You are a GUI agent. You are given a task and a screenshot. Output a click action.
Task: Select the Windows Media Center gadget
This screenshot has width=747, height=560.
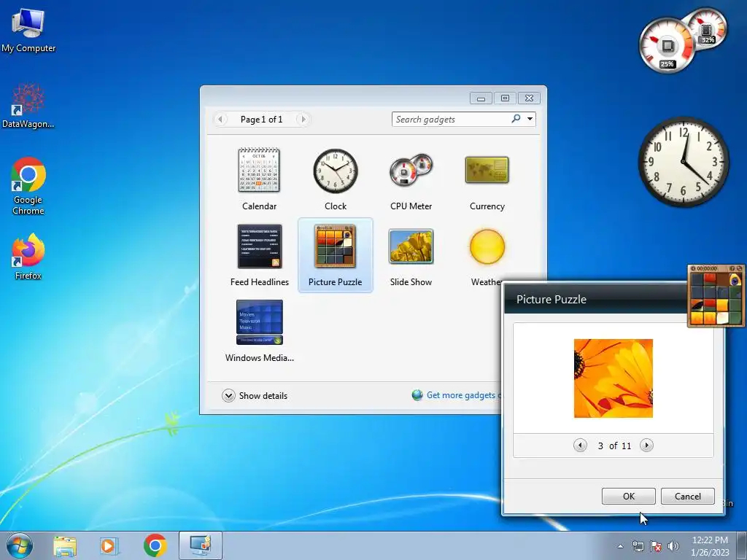(x=259, y=330)
